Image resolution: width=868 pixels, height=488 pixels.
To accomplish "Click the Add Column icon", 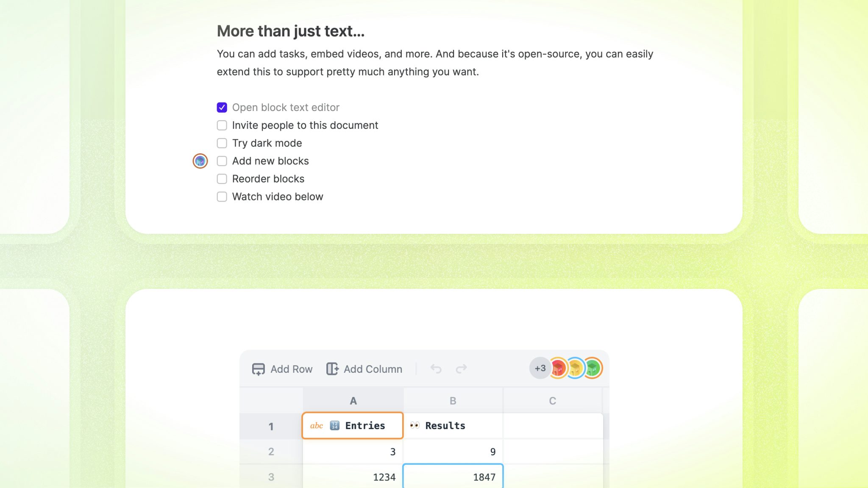I will tap(332, 368).
